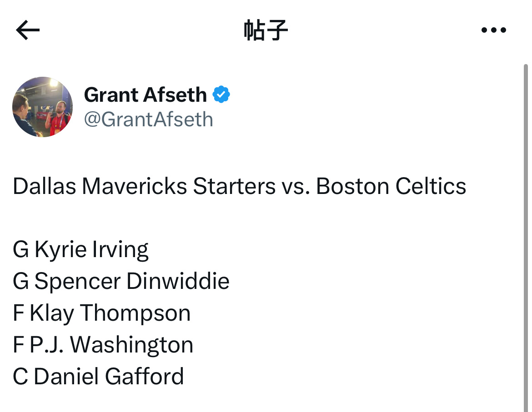Click the name Daniel Gafford
The width and height of the screenshot is (532, 412).
109,377
